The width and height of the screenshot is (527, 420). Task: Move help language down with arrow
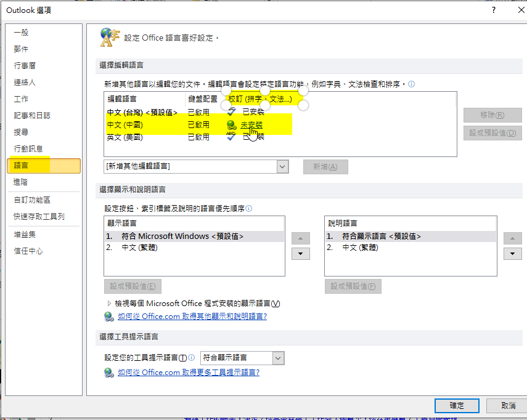tap(512, 254)
